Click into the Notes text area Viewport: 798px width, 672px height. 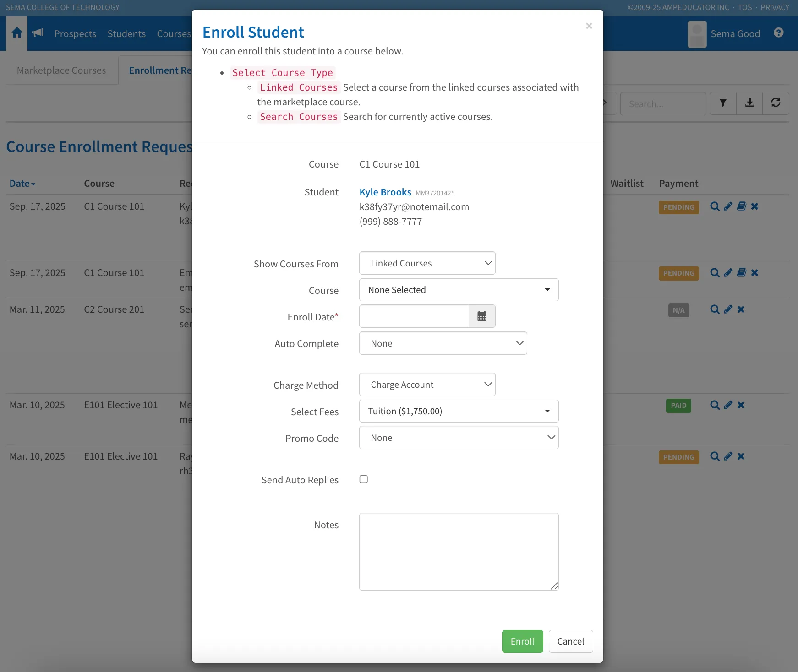tap(459, 552)
